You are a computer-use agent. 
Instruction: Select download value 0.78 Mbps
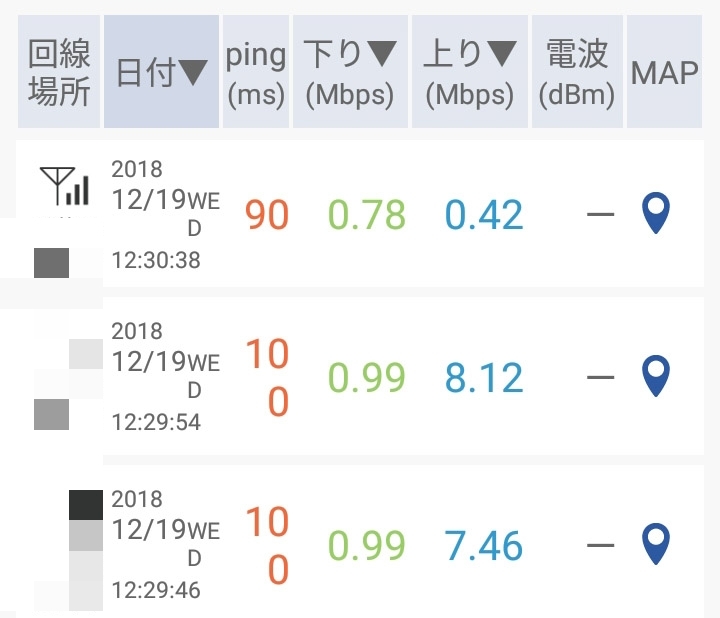(x=367, y=215)
